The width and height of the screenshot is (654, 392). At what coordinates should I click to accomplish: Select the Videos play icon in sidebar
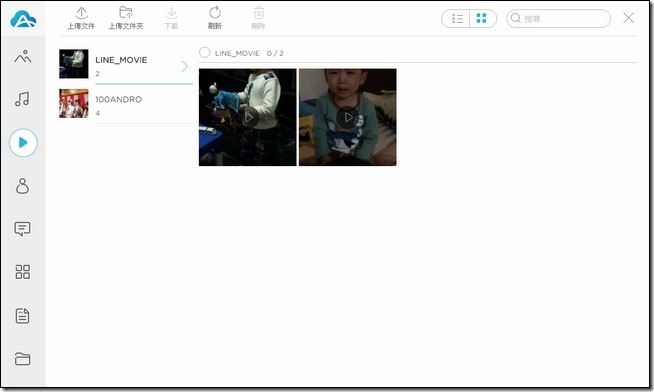pyautogui.click(x=23, y=143)
